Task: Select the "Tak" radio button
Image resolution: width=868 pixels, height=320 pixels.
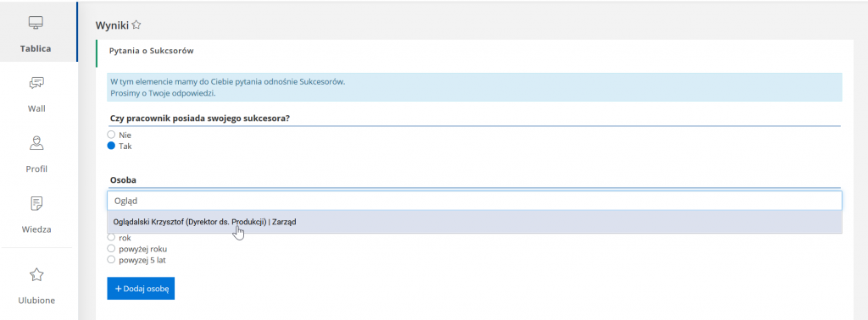Action: tap(111, 146)
